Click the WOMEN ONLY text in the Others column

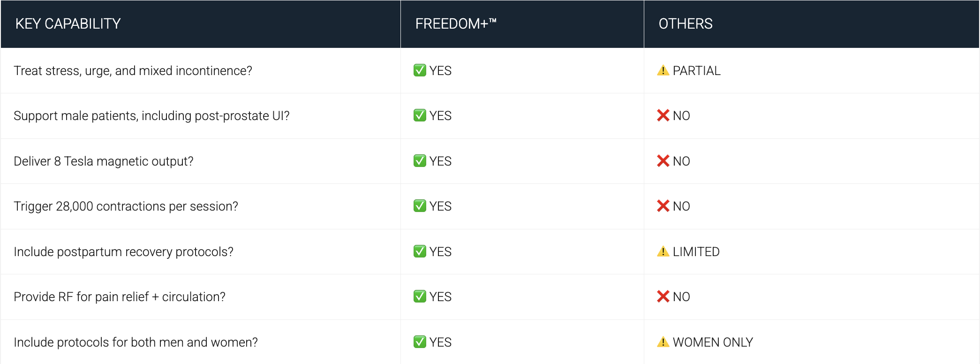713,342
